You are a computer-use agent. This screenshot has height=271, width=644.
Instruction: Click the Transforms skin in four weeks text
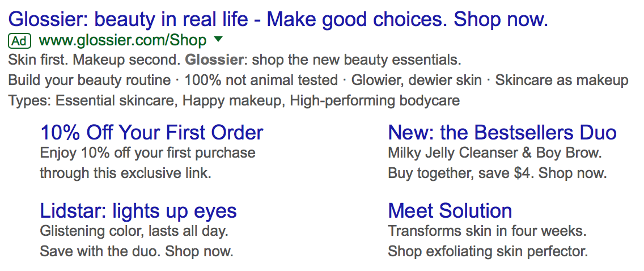click(x=487, y=231)
